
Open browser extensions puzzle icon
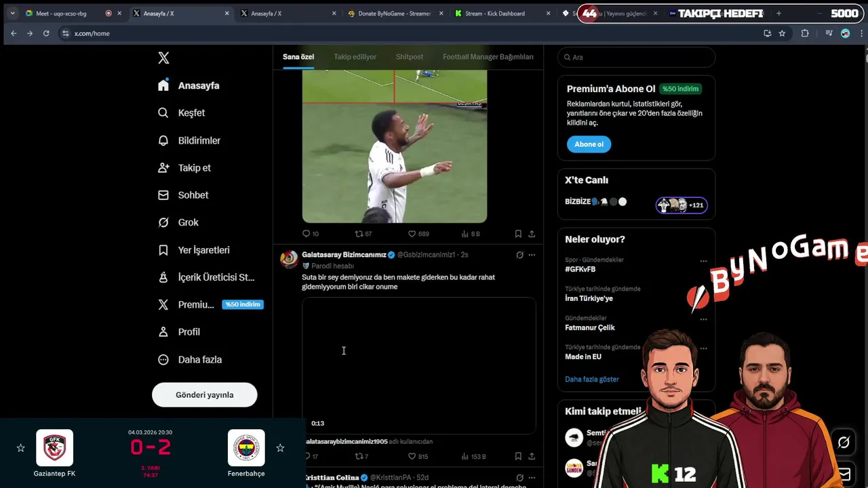point(805,33)
